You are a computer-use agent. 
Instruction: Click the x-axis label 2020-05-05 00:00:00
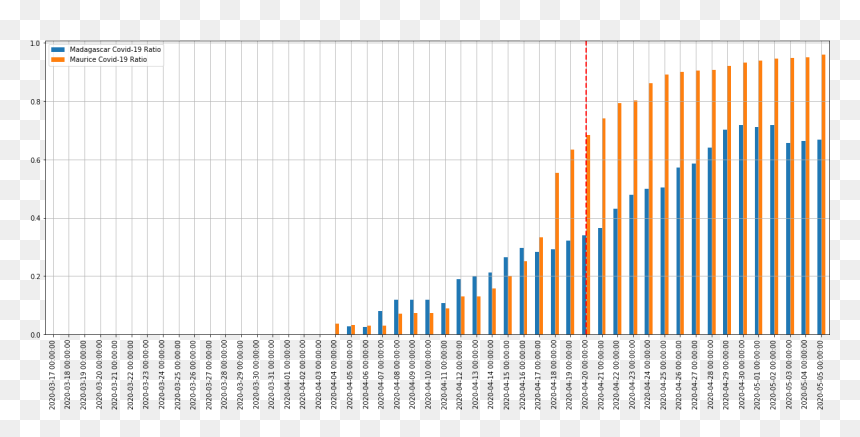(x=822, y=374)
